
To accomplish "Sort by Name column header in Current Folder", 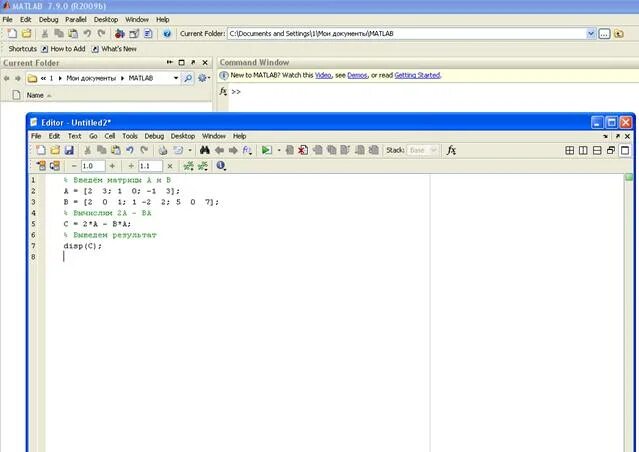I will (x=35, y=95).
